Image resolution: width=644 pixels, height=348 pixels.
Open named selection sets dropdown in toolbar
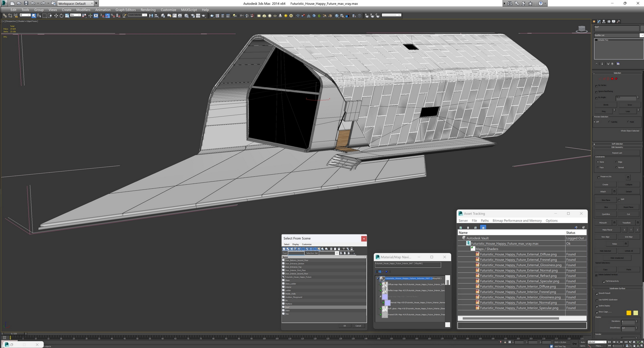click(x=137, y=15)
